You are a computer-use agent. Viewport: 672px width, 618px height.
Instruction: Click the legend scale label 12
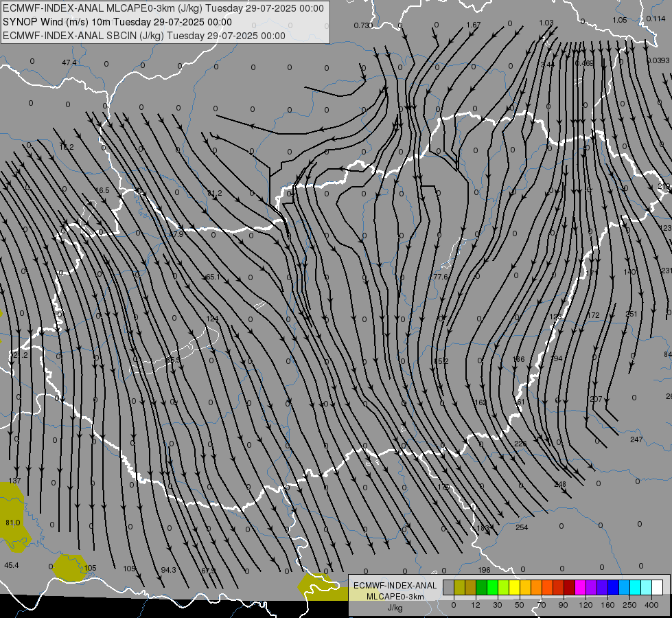(475, 605)
